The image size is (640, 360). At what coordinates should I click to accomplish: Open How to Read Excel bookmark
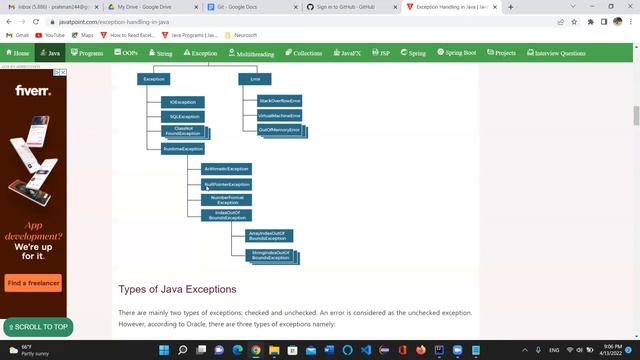click(128, 36)
